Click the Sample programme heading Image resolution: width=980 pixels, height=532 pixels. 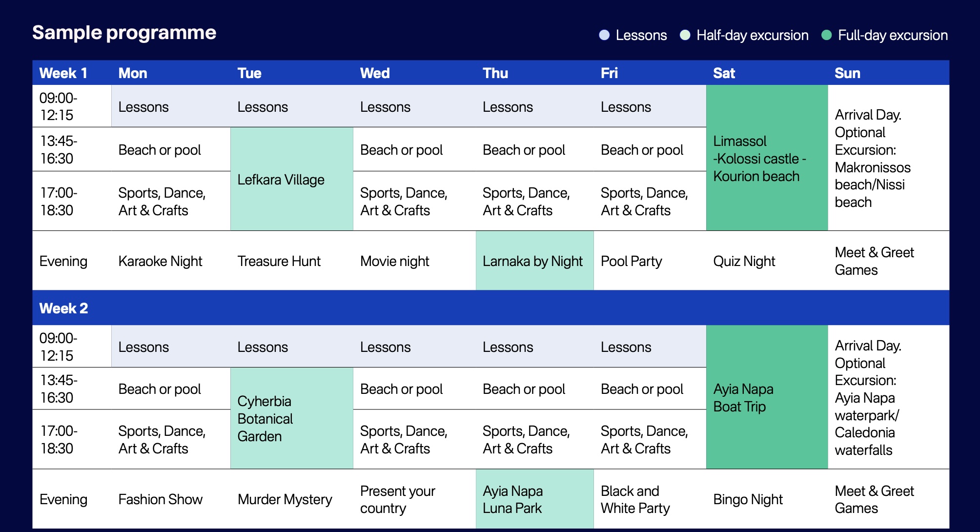point(124,33)
